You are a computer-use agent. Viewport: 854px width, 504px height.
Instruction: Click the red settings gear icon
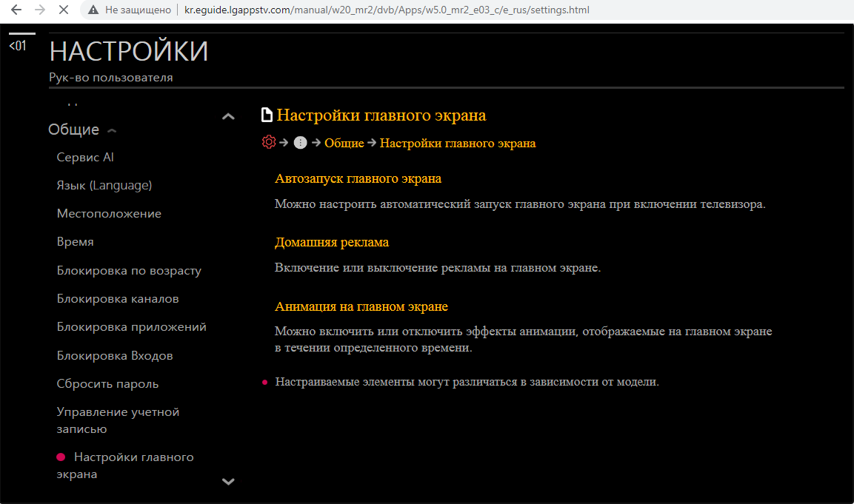(269, 142)
